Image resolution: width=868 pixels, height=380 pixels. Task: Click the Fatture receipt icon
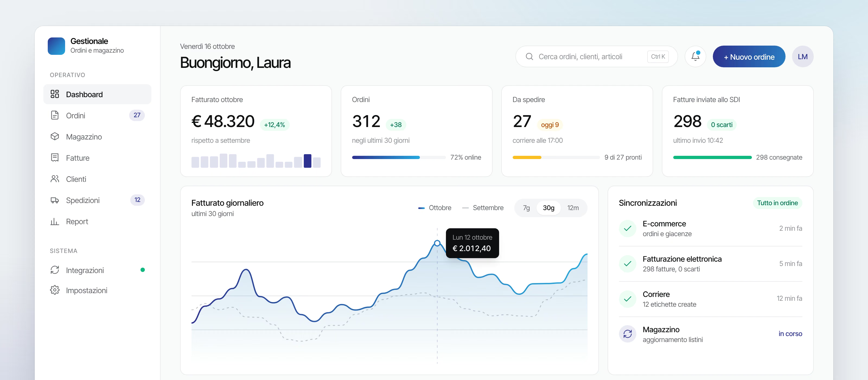[55, 157]
